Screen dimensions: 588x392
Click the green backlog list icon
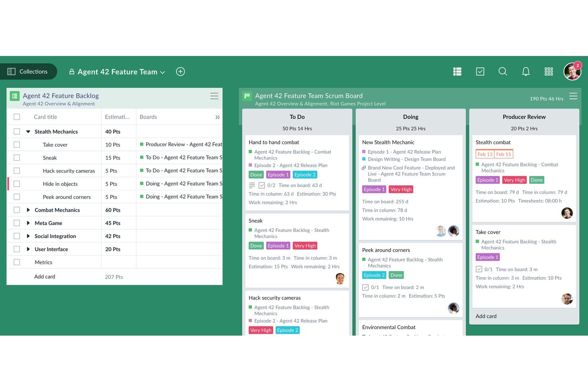coord(15,96)
